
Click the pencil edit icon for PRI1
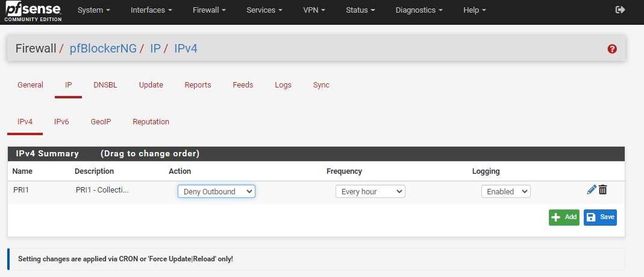tap(591, 190)
